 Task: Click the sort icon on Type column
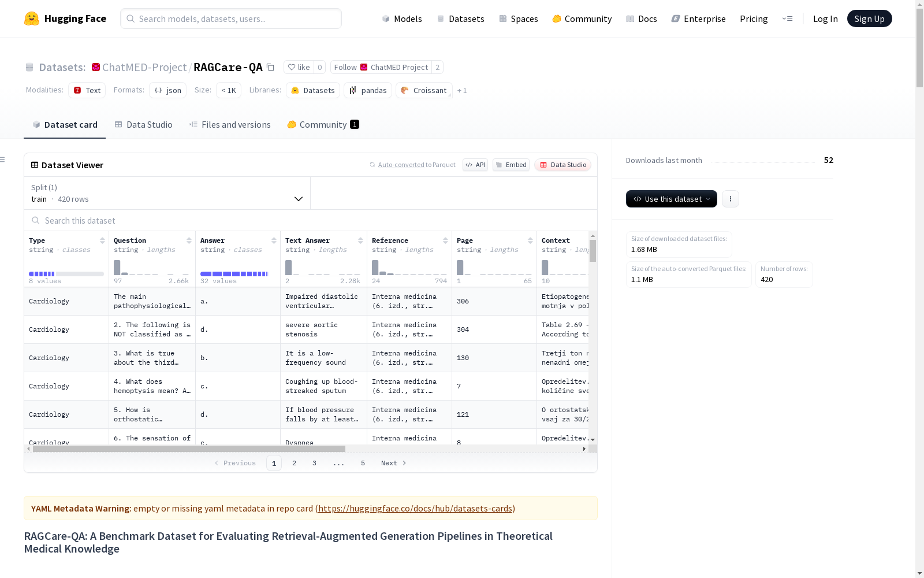click(102, 240)
